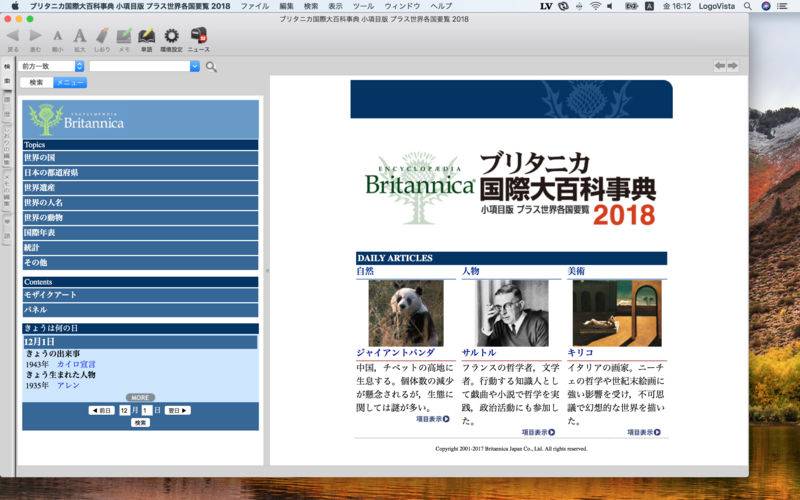This screenshot has height=500, width=800.
Task: Click the Wi-Fi status icon
Action: 595,6
